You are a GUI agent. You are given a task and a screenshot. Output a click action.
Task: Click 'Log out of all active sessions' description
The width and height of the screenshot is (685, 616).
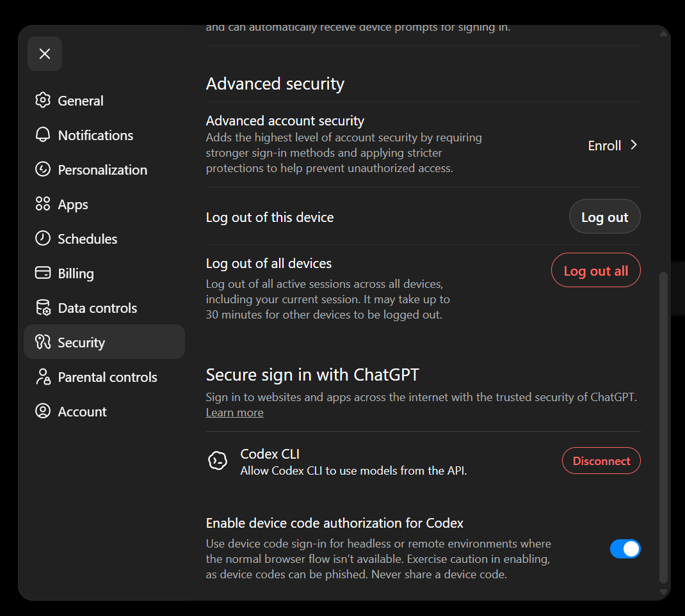(328, 299)
